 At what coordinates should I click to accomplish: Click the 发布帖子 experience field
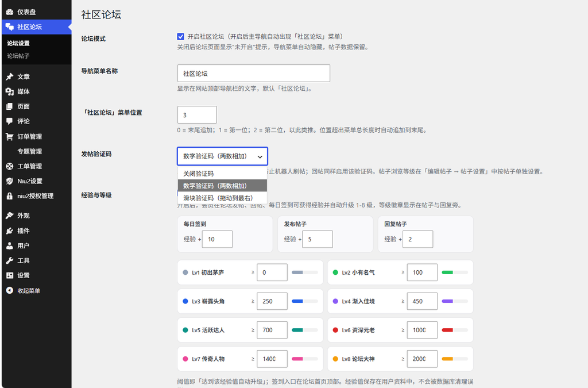(x=317, y=239)
